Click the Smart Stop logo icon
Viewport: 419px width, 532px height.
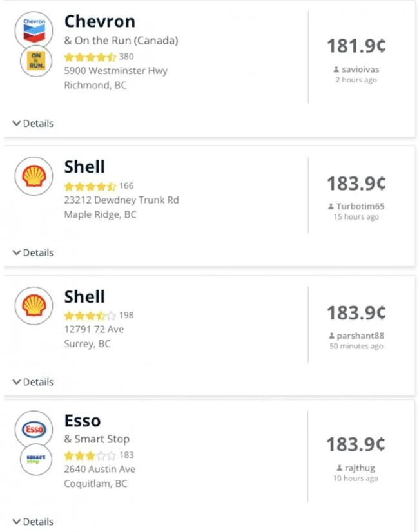tap(34, 460)
